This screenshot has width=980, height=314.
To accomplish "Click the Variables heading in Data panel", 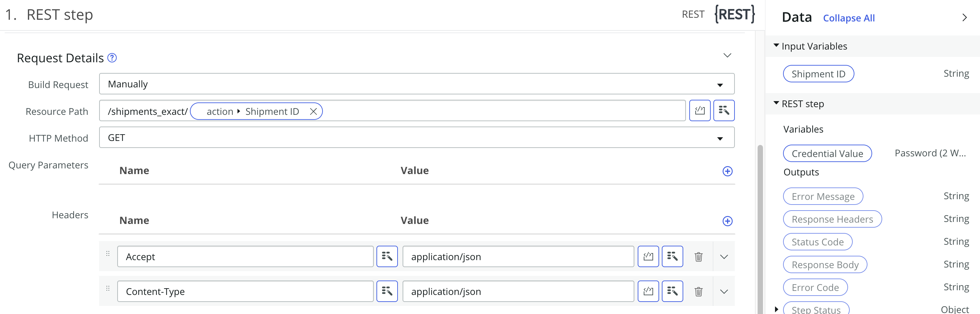I will tap(803, 129).
